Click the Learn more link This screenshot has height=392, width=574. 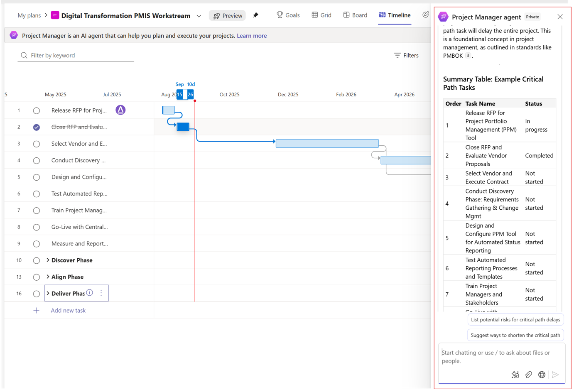[x=252, y=36]
